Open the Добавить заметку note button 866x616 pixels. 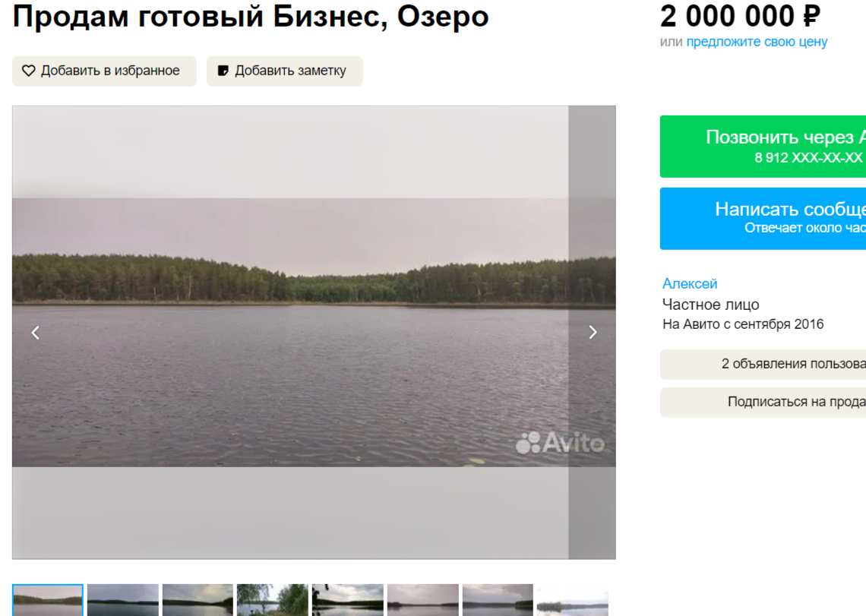(284, 71)
